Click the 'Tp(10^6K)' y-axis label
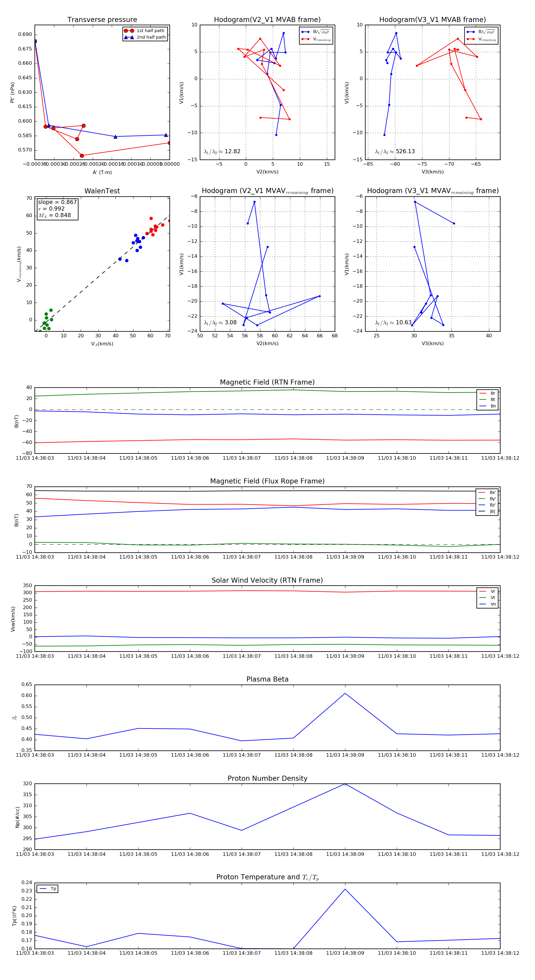 [15, 916]
